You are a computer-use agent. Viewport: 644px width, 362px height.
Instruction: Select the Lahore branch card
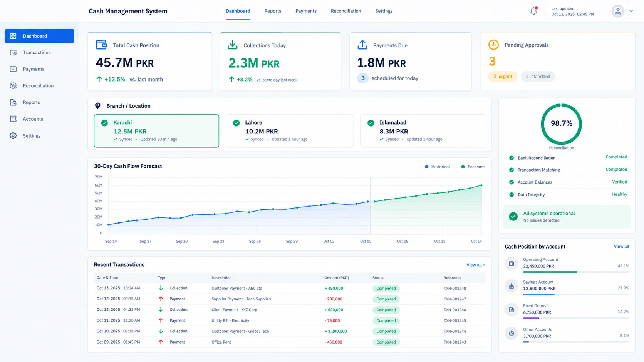coord(289,131)
